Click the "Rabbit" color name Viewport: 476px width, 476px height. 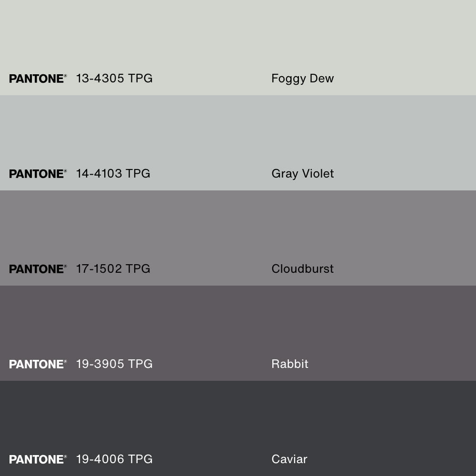point(289,364)
